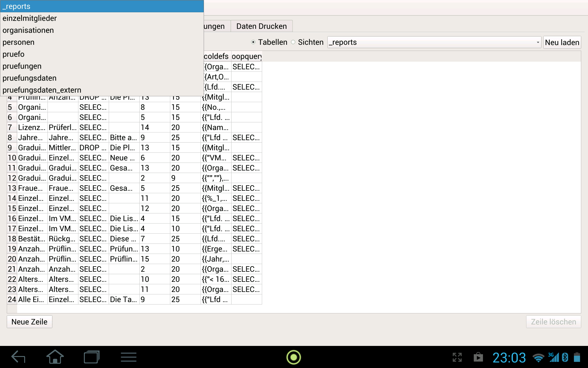Tap the Wi-Fi status icon
The width and height of the screenshot is (588, 368).
[x=538, y=358]
